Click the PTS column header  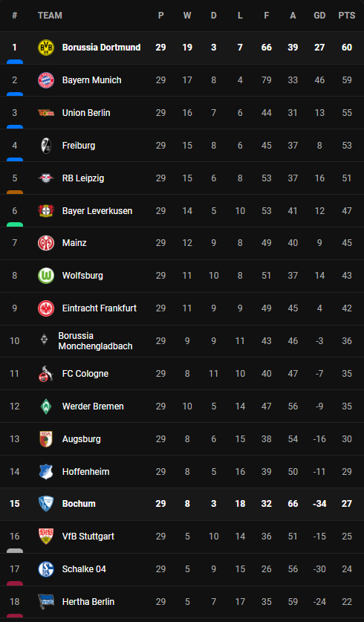tap(347, 16)
